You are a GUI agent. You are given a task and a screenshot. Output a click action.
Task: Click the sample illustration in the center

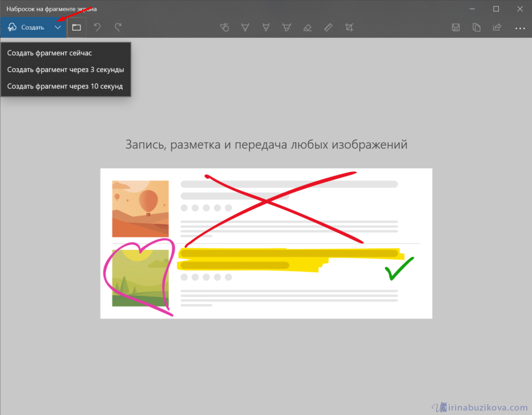(x=266, y=243)
